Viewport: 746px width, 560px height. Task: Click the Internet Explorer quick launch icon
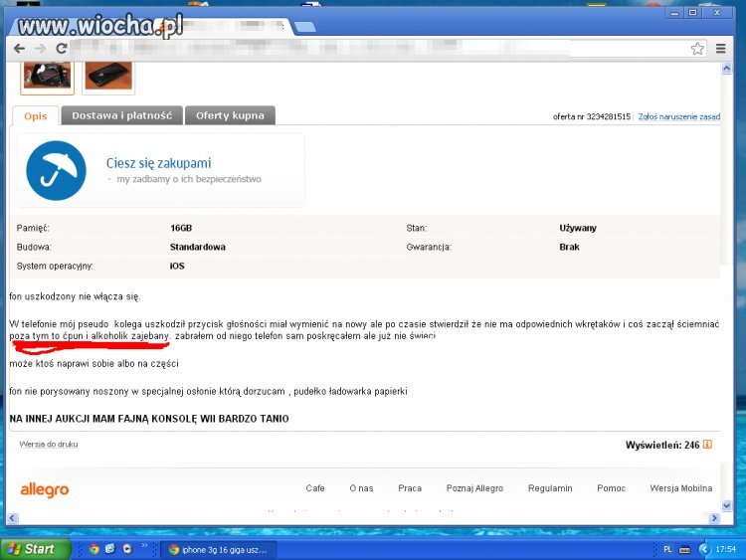coord(110,549)
